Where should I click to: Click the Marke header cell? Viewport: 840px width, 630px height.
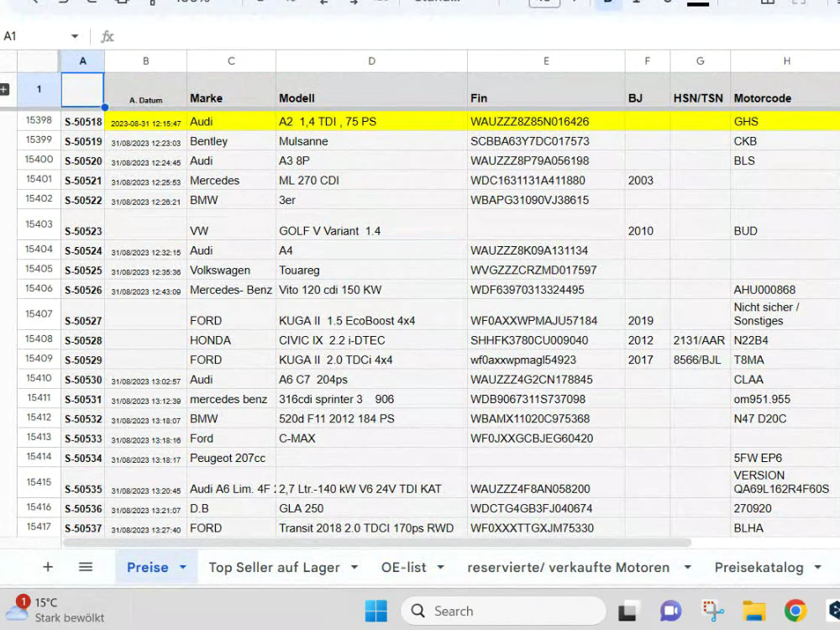pos(232,90)
